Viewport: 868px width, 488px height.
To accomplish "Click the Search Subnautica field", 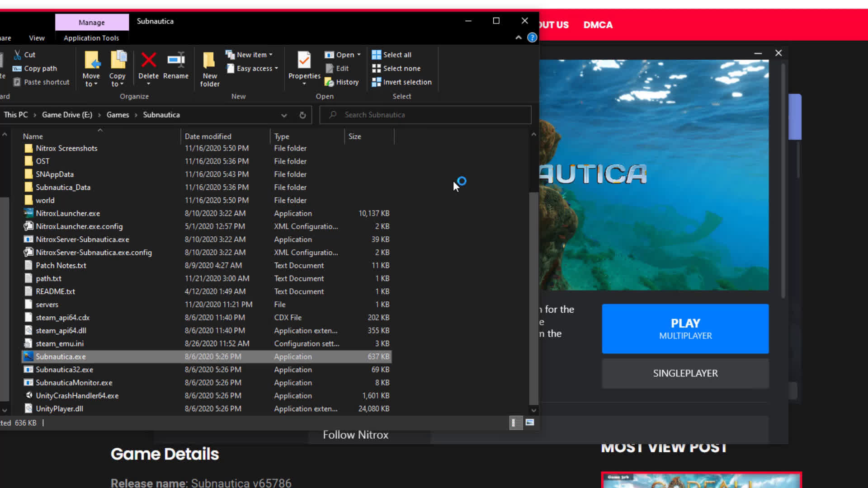I will [425, 115].
